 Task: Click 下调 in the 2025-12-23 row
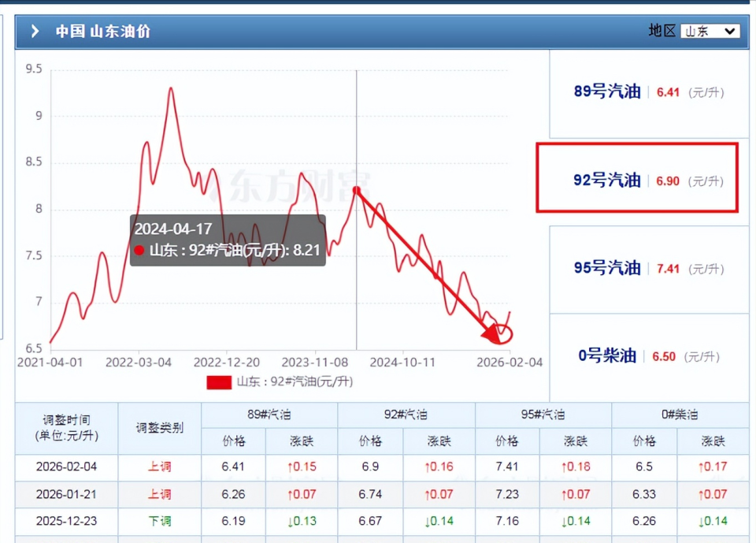tap(160, 521)
